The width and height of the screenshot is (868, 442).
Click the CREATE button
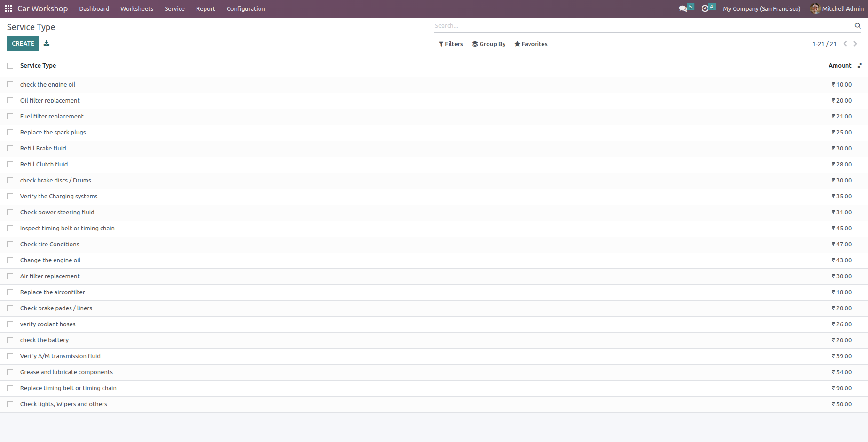point(23,43)
